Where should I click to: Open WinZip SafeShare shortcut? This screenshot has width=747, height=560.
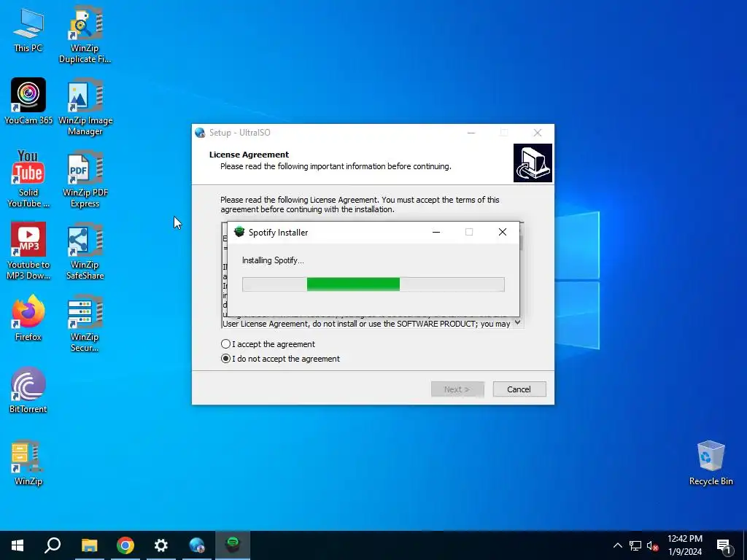click(x=85, y=252)
